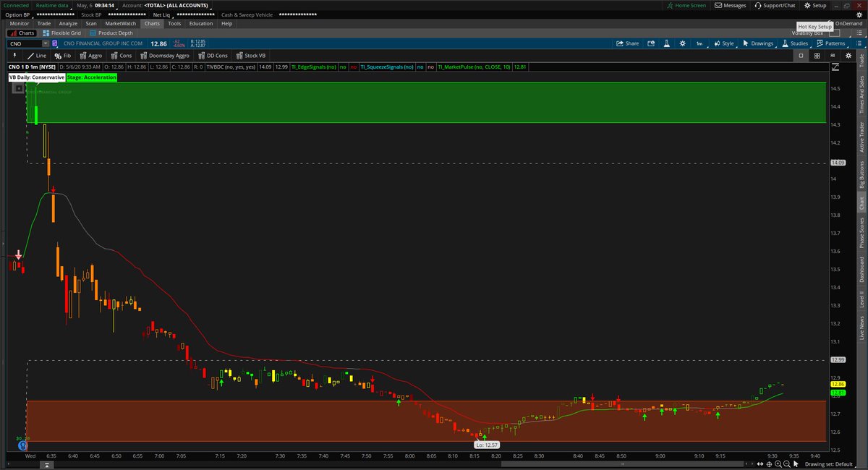Open the Patterns icon
This screenshot has width=868, height=470.
[818, 43]
